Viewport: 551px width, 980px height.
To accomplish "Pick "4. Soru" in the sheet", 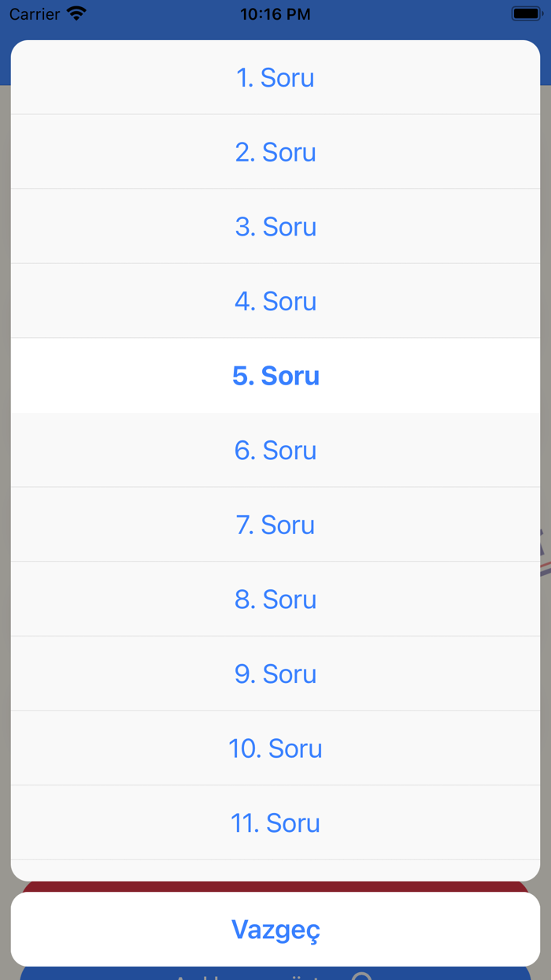I will click(275, 301).
